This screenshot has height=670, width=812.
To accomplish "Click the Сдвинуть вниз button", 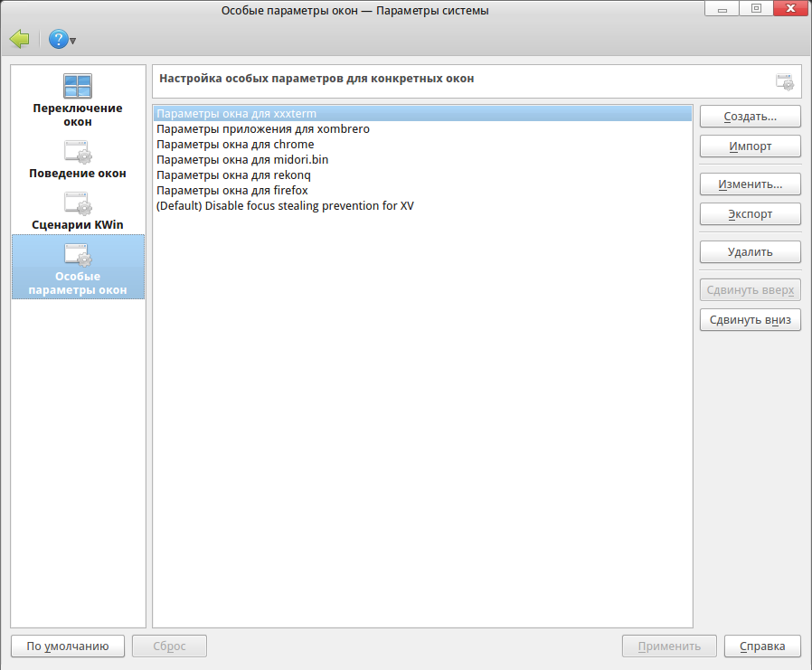I will 750,320.
